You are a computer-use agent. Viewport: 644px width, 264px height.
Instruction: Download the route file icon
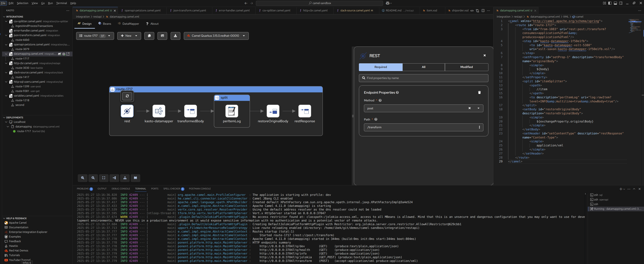pyautogui.click(x=175, y=36)
